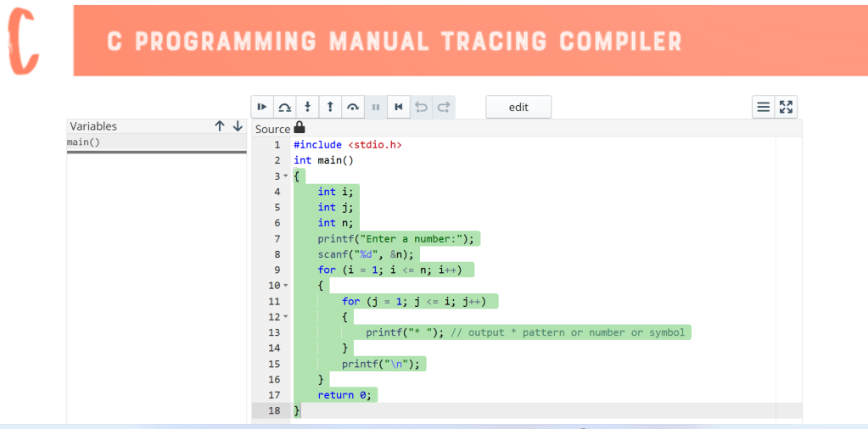This screenshot has height=429, width=868.
Task: Click the redo step arrow
Action: 444,107
